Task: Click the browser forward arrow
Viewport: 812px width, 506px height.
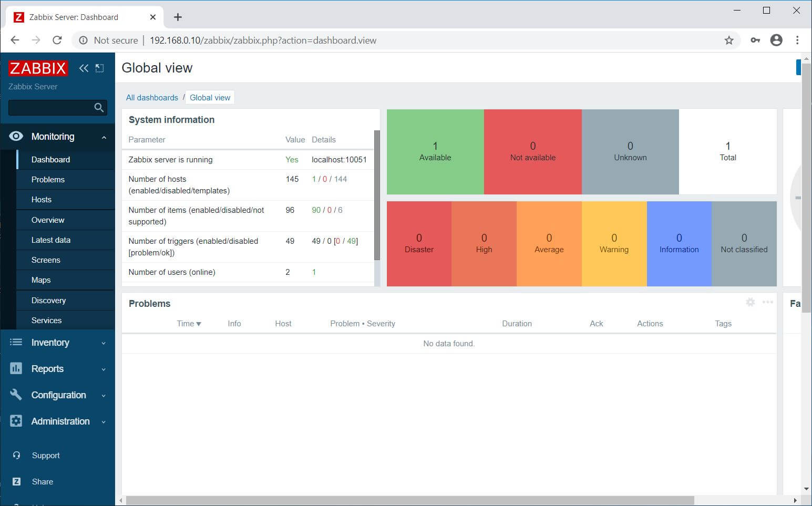Action: (36, 40)
